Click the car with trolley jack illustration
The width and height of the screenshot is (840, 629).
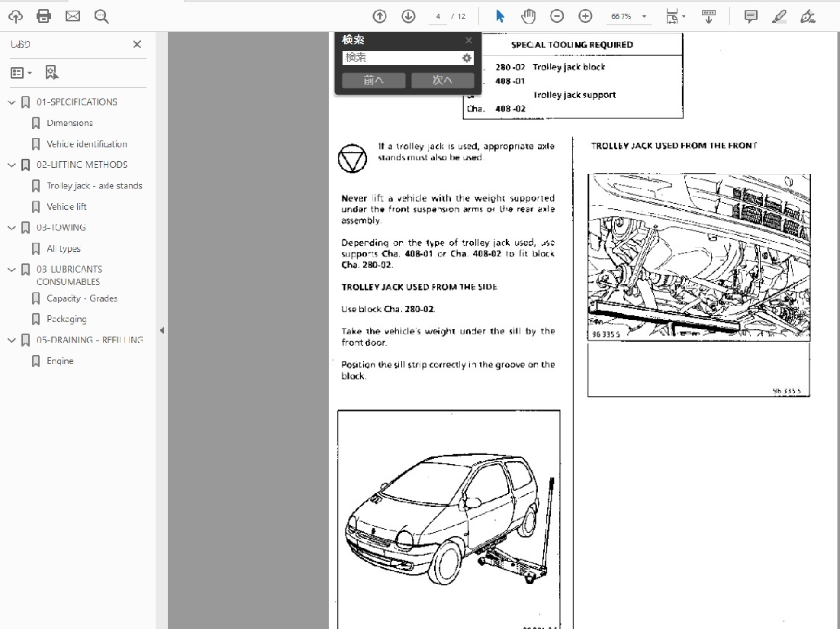pos(449,520)
